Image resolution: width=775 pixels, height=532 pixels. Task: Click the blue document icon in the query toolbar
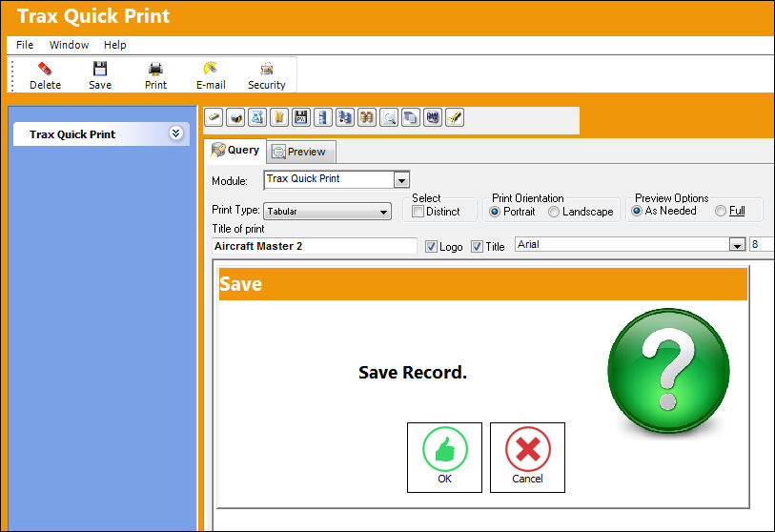pos(257,117)
